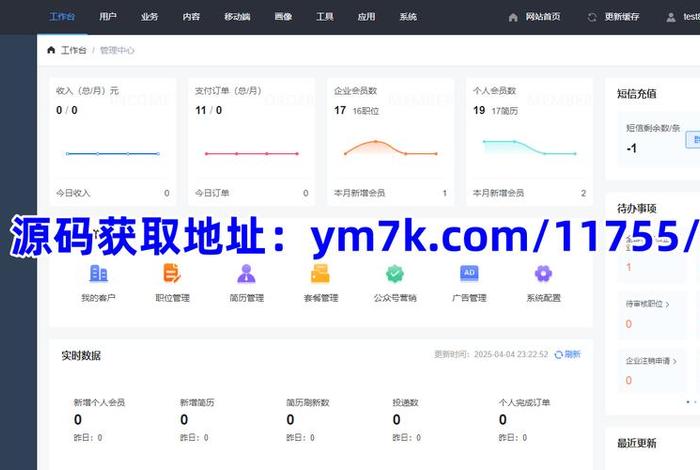This screenshot has width=700, height=470.
Task: Click 16职位 count text
Action: pyautogui.click(x=366, y=111)
